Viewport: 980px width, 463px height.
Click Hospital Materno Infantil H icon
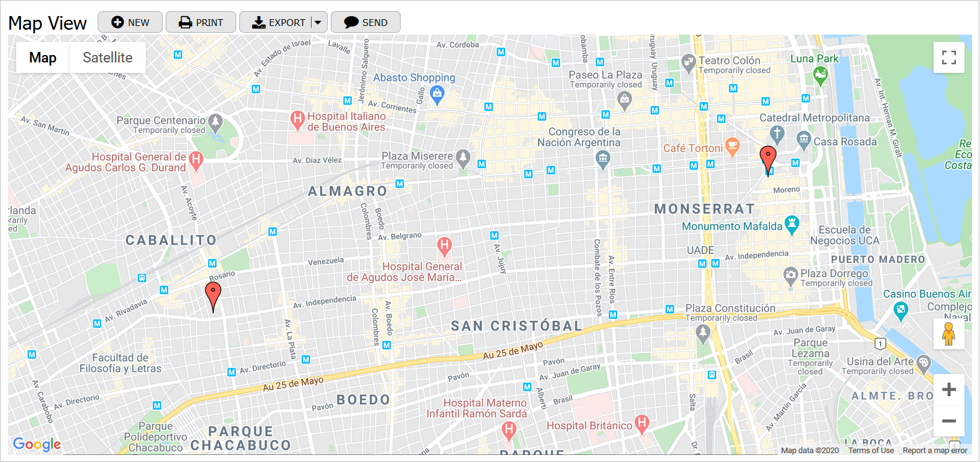pyautogui.click(x=509, y=430)
